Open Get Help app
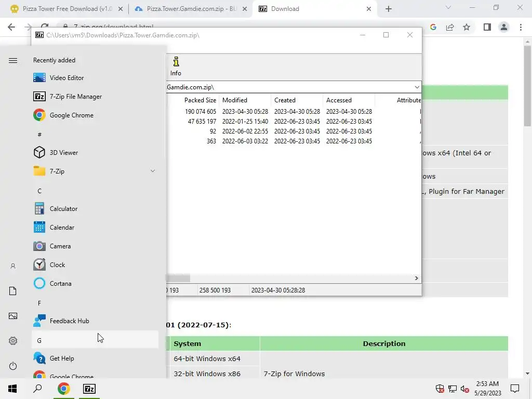The height and width of the screenshot is (399, 532). [x=95, y=358]
